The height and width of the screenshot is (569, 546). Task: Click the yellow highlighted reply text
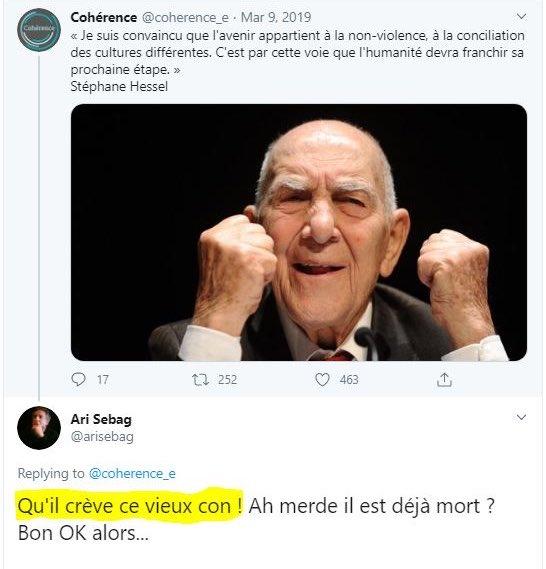[x=130, y=505]
